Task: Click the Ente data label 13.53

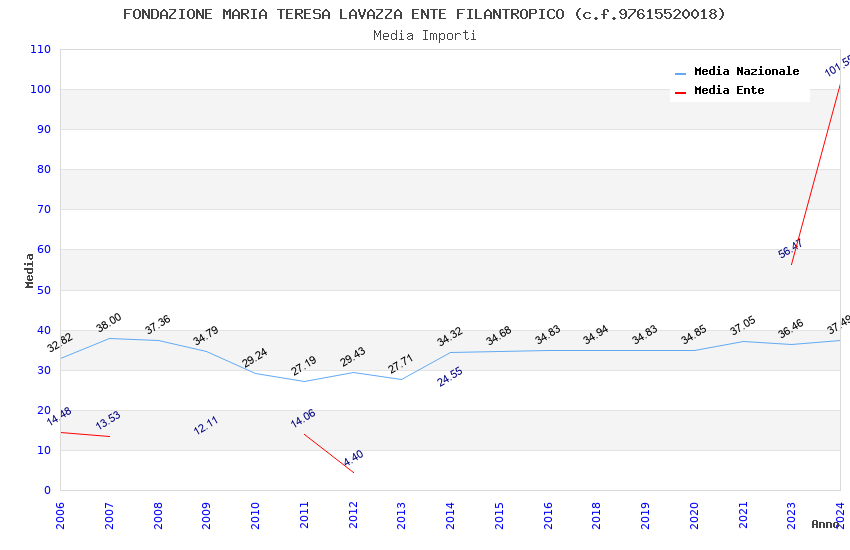Action: point(108,420)
